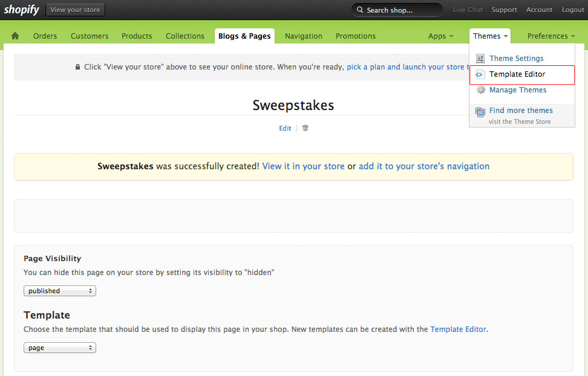Click the 'visit the Theme Store' subtext
The height and width of the screenshot is (376, 588).
(x=520, y=122)
